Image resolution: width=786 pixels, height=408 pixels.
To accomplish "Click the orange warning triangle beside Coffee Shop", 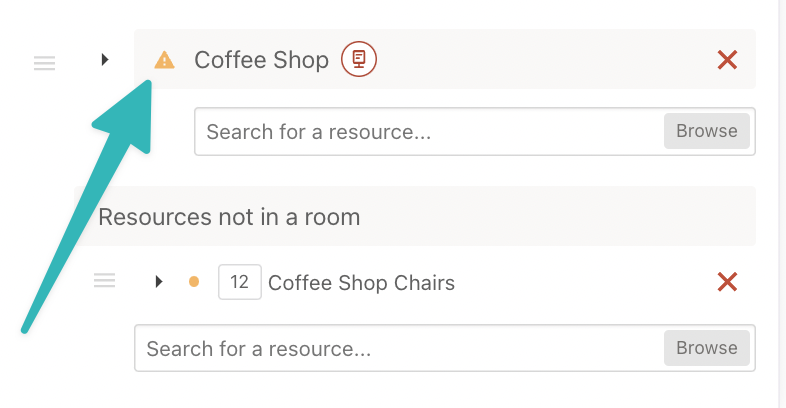I will (164, 60).
